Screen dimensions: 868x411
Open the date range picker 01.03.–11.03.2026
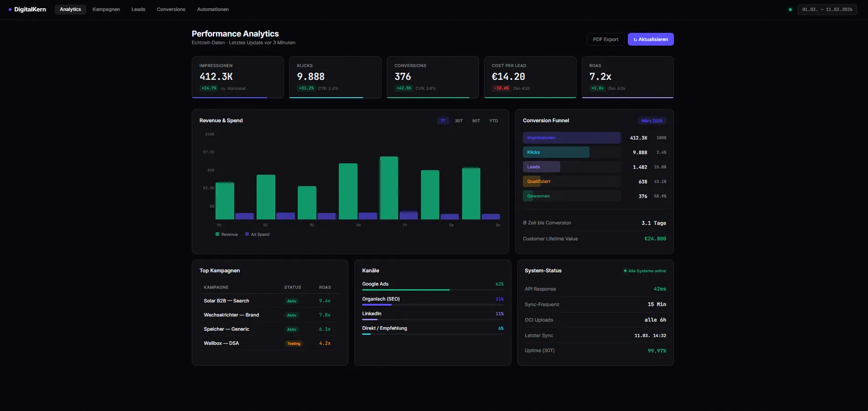tap(827, 9)
